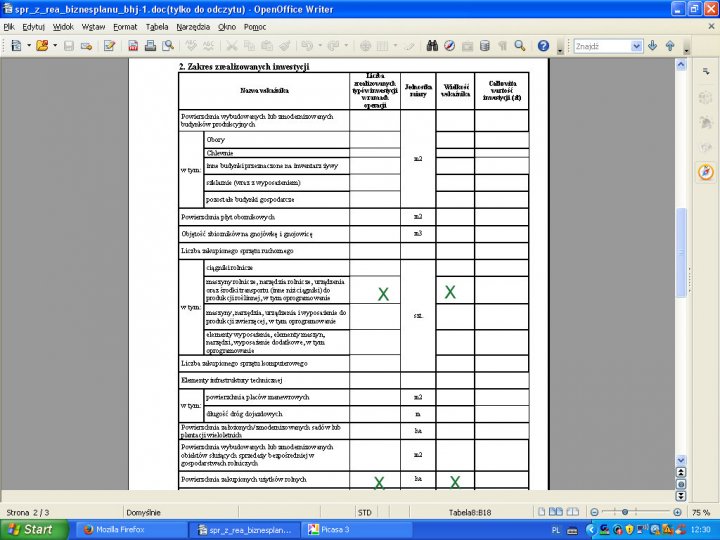720x540 pixels.
Task: Open the Narzędzia menu
Action: click(x=193, y=26)
